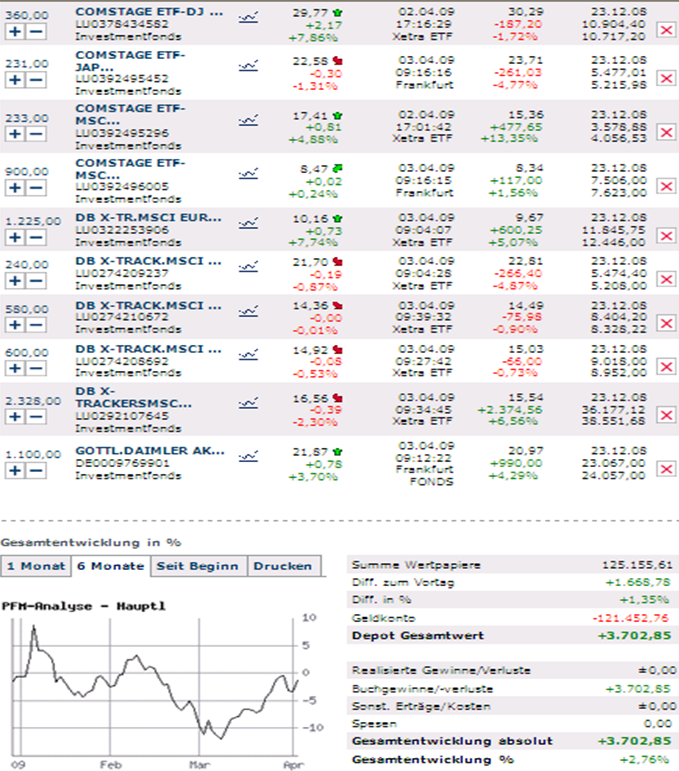Open DB X-TRACK.MSCI link with LU0274209237
Viewport: 679px width, 771px height.
pos(148,261)
